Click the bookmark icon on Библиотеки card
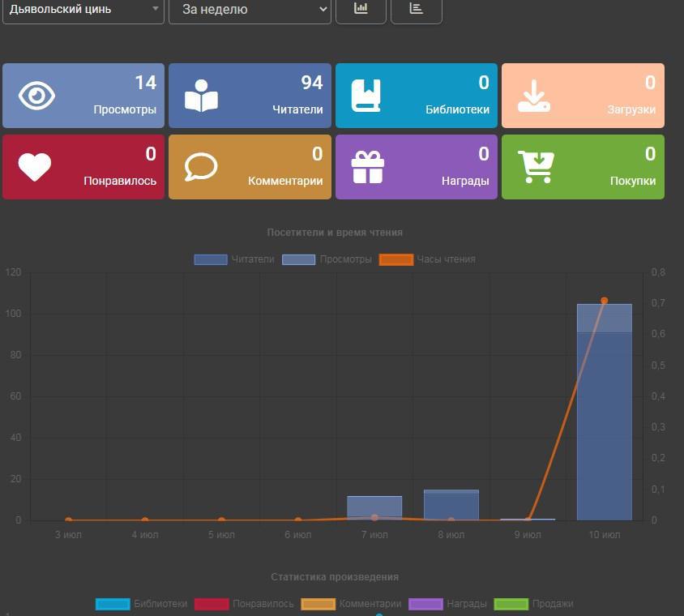This screenshot has height=616, width=684. [x=366, y=96]
